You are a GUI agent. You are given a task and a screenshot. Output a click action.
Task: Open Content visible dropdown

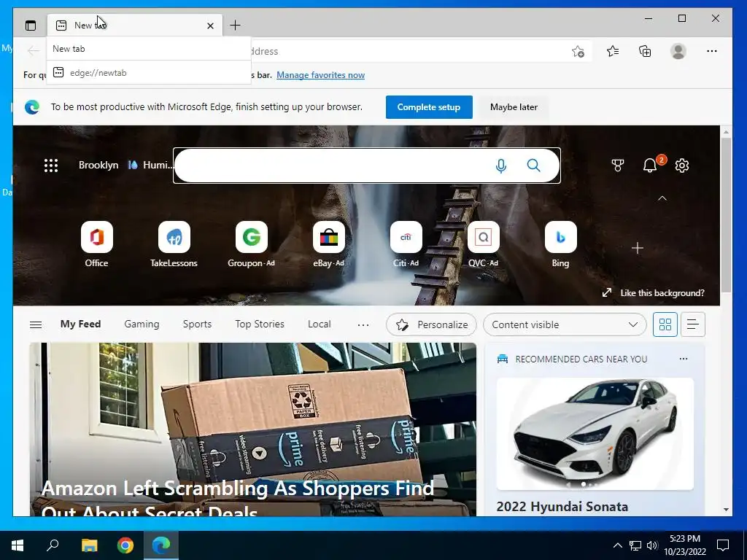pyautogui.click(x=565, y=324)
